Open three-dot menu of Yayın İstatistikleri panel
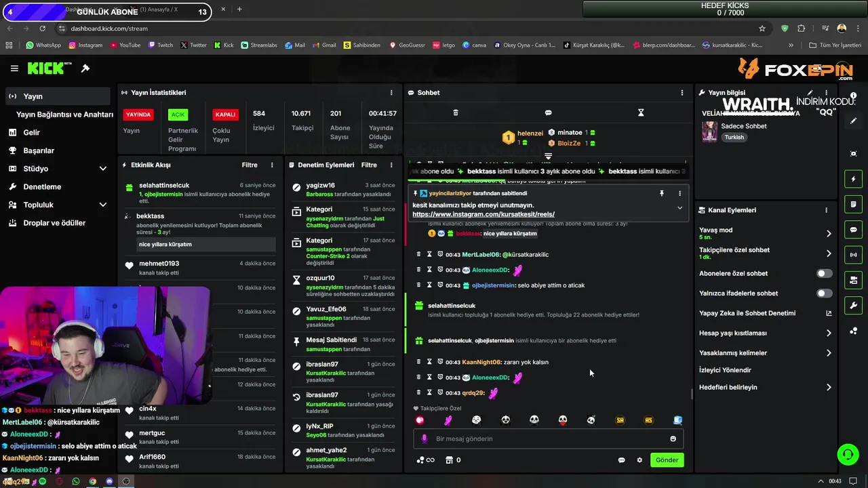Image resolution: width=868 pixels, height=488 pixels. pos(391,93)
